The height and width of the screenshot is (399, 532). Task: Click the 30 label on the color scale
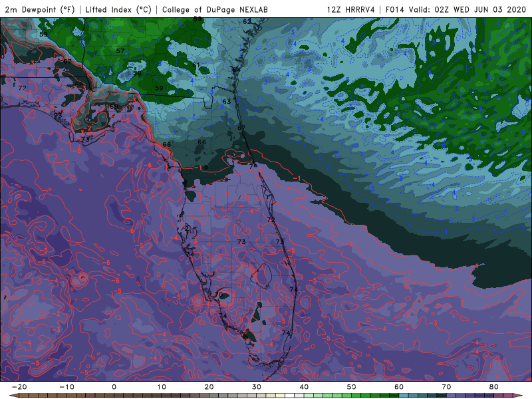pyautogui.click(x=257, y=387)
